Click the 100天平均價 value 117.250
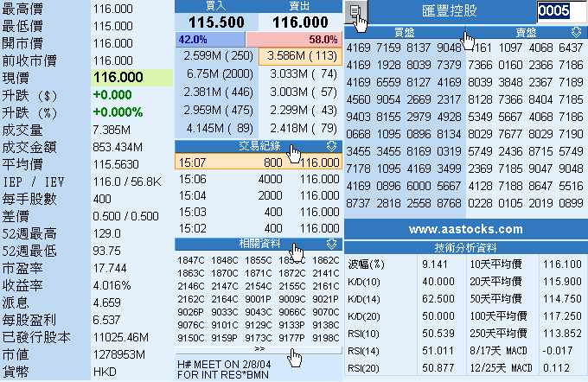 click(562, 316)
